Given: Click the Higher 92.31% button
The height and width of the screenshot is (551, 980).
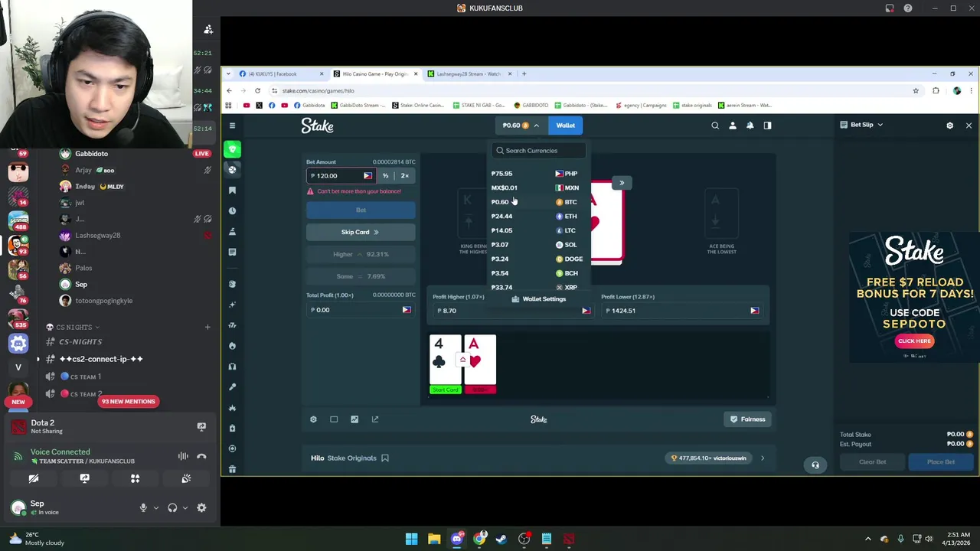Looking at the screenshot, I should point(361,254).
